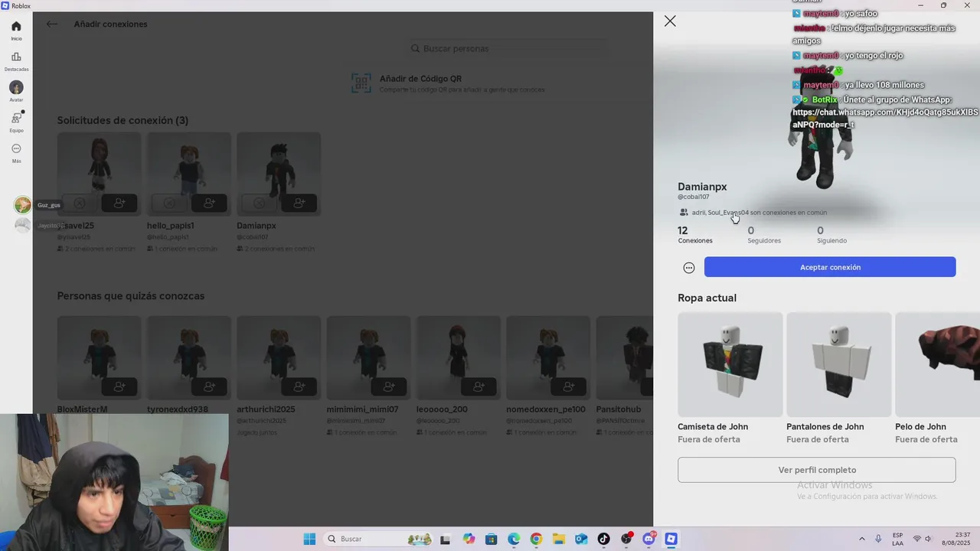Click the Aceptar conexión button

pos(830,267)
